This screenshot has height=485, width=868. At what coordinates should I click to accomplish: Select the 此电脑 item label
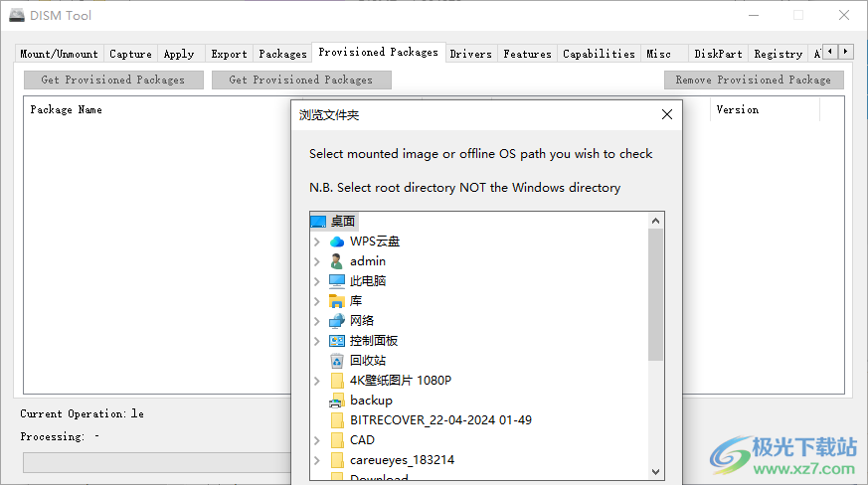coord(368,281)
